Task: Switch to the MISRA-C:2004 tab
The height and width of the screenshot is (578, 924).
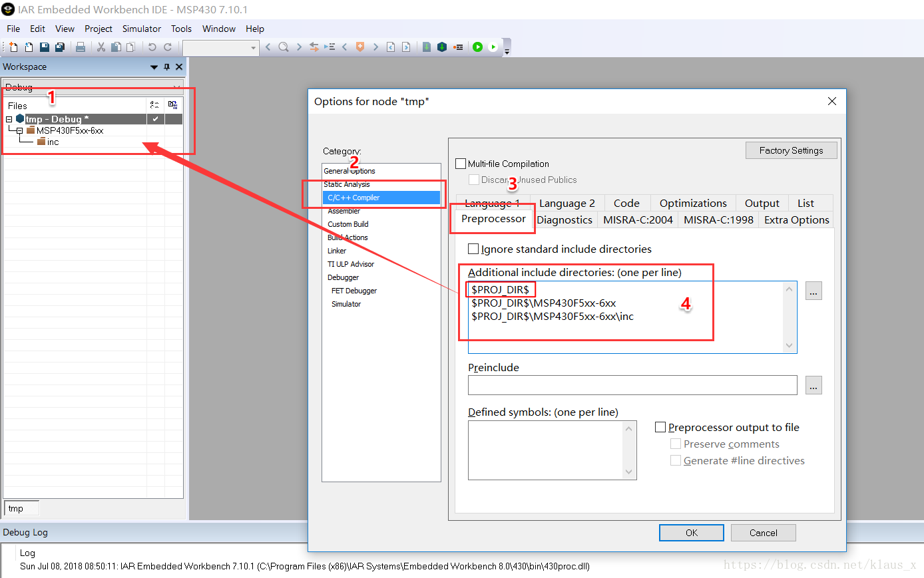Action: (638, 220)
